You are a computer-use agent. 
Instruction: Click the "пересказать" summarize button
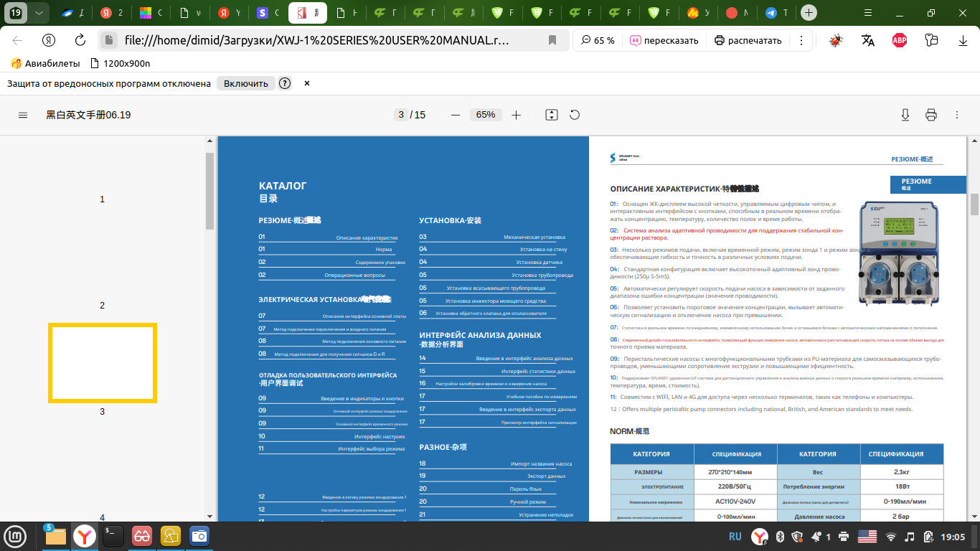click(x=664, y=40)
